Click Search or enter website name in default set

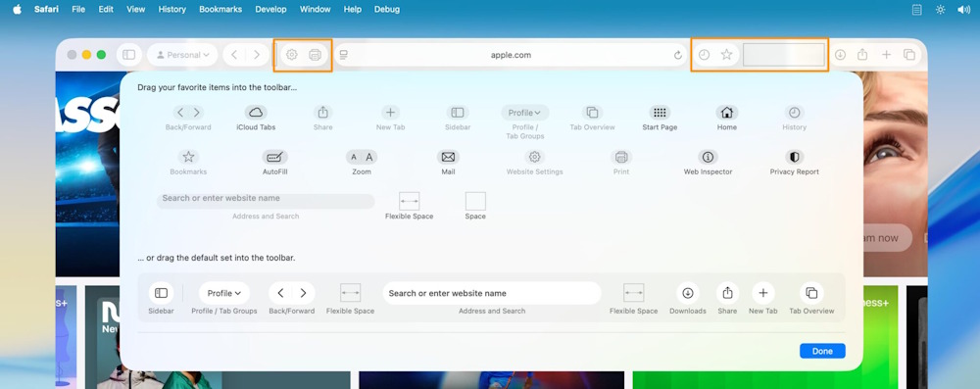click(x=492, y=293)
